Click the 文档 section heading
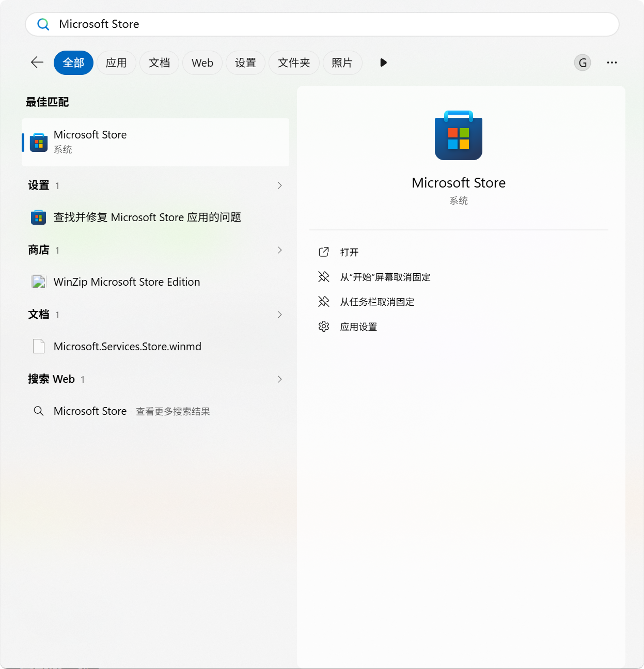 39,315
